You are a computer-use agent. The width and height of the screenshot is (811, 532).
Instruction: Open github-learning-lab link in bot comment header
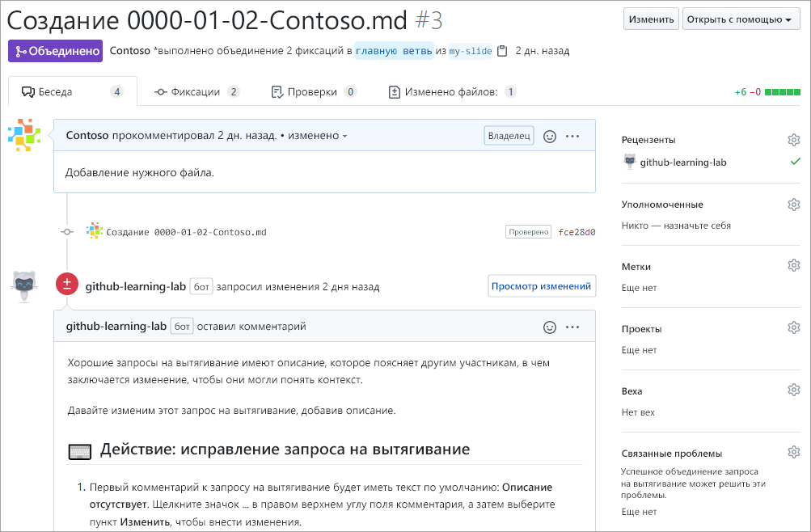pyautogui.click(x=116, y=326)
